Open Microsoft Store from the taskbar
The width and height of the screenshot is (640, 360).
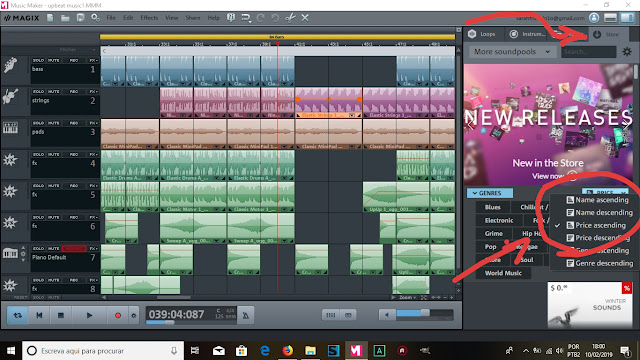[242, 351]
